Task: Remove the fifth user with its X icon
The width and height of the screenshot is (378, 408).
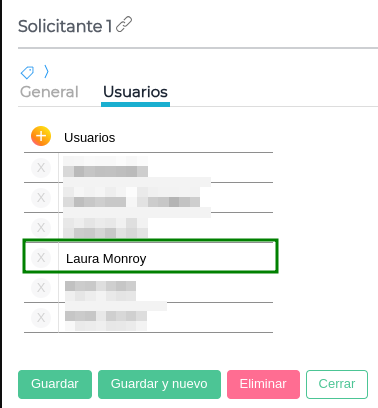Action: click(41, 287)
